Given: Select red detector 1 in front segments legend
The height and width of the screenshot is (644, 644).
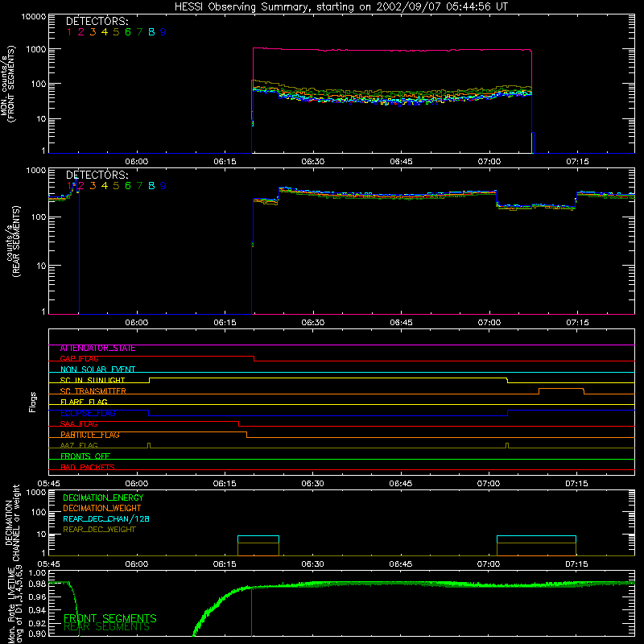Looking at the screenshot, I should (69, 32).
